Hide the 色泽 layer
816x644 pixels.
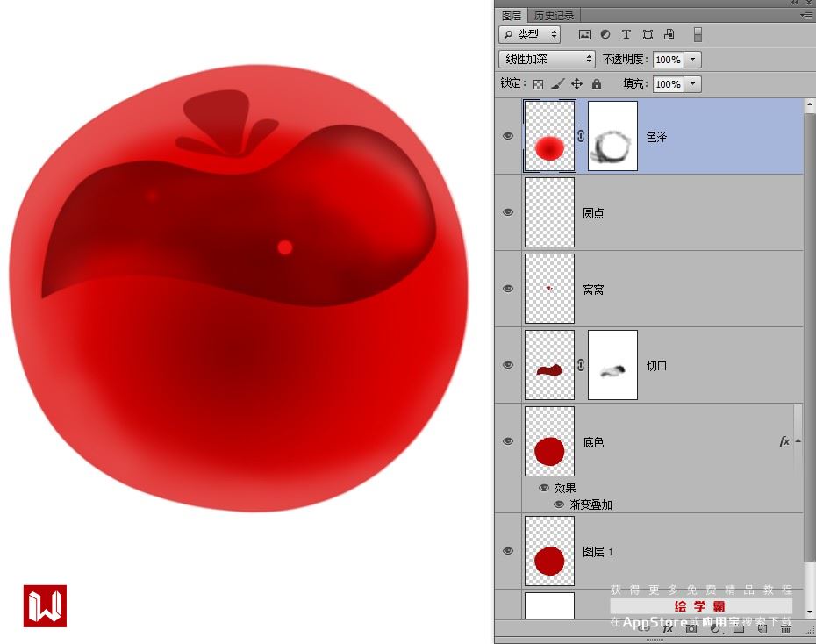[508, 136]
